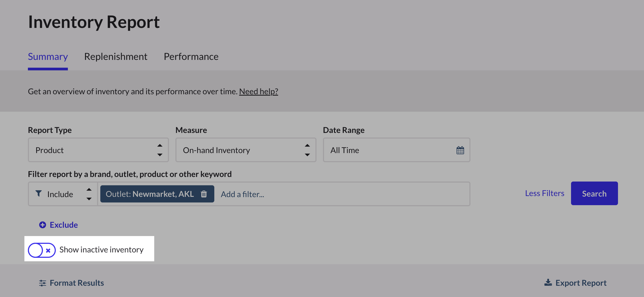Change the Include filter mode dropdown
644x297 pixels.
[x=62, y=194]
